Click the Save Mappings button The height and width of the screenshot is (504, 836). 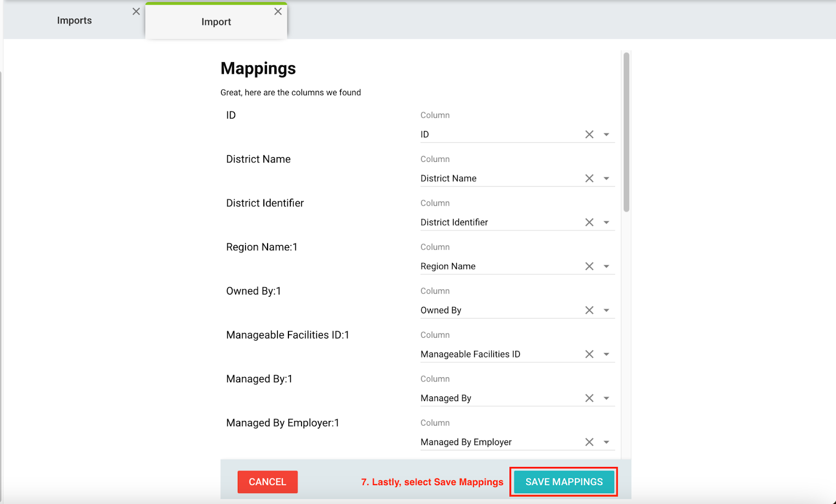tap(564, 482)
